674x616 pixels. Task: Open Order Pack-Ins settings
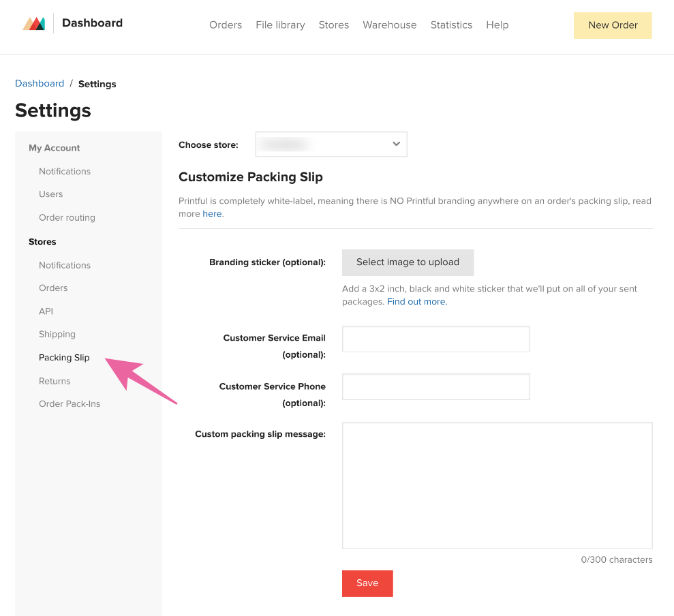[x=70, y=404]
